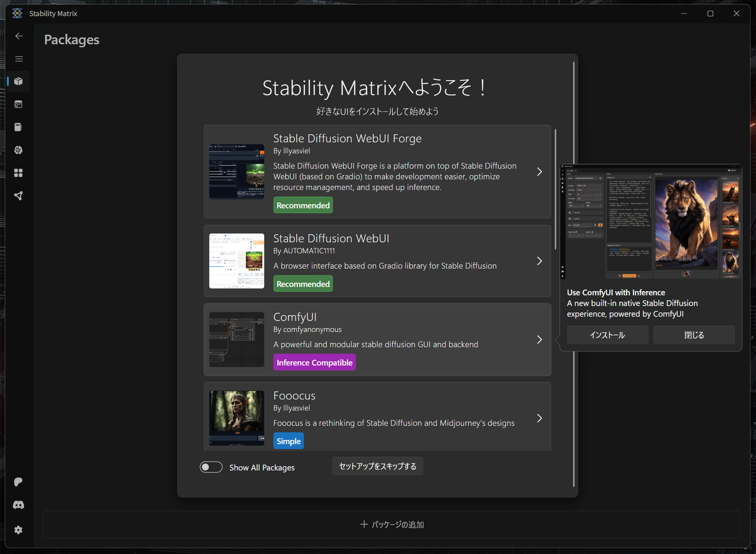This screenshot has width=756, height=554.
Task: Open the output browser grid icon
Action: (18, 173)
